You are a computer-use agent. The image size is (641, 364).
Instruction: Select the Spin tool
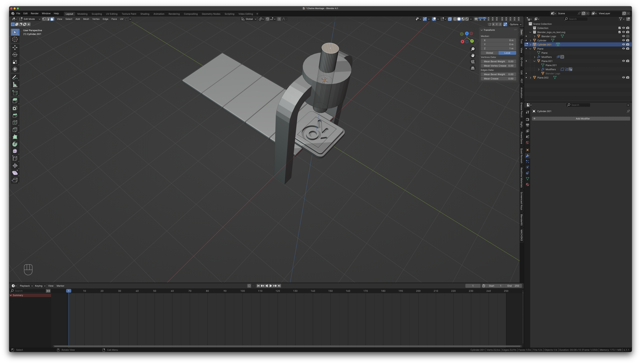(15, 144)
